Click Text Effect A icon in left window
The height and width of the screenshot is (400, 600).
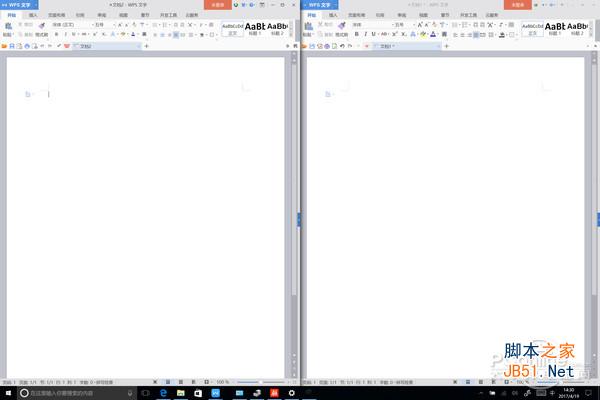click(x=113, y=34)
